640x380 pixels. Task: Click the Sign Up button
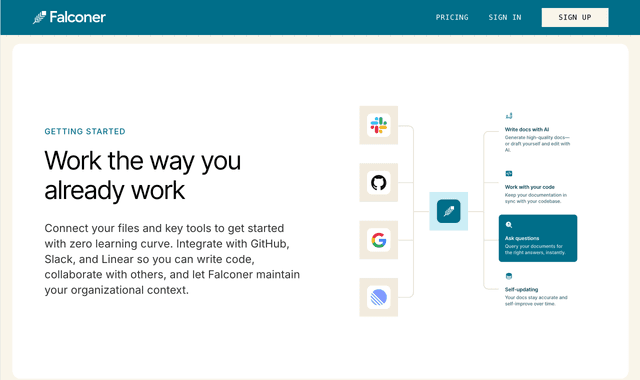[575, 17]
